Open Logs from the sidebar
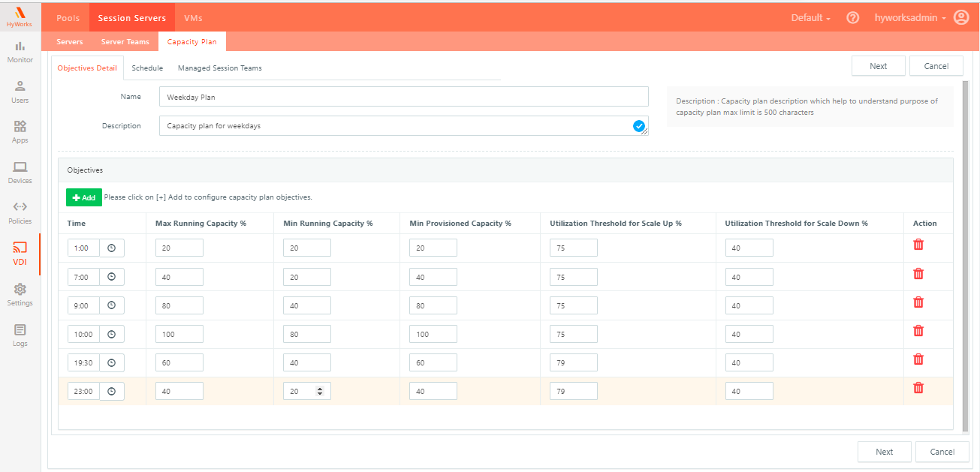Image resolution: width=980 pixels, height=472 pixels. tap(20, 335)
